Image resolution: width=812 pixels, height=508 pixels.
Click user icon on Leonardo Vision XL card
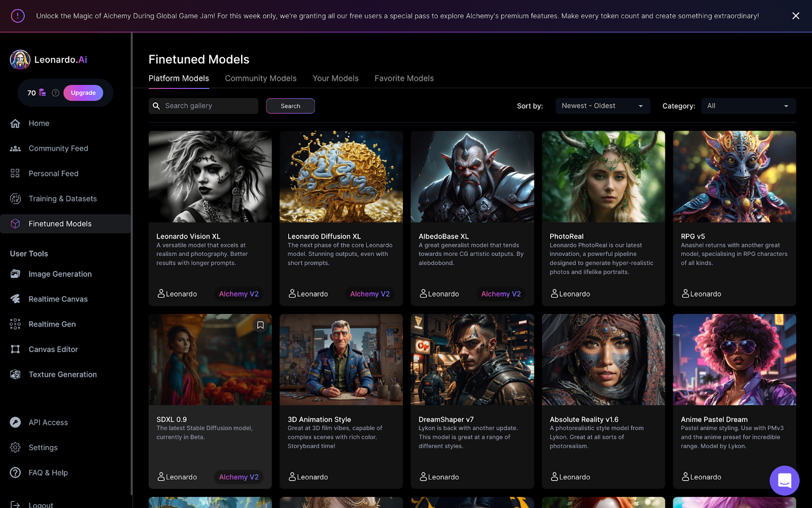tap(161, 294)
